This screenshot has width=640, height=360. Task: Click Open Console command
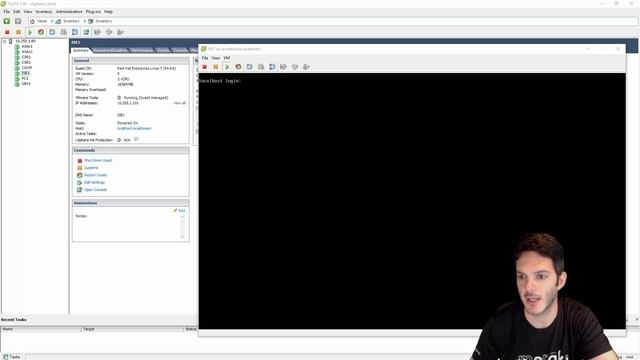click(96, 190)
